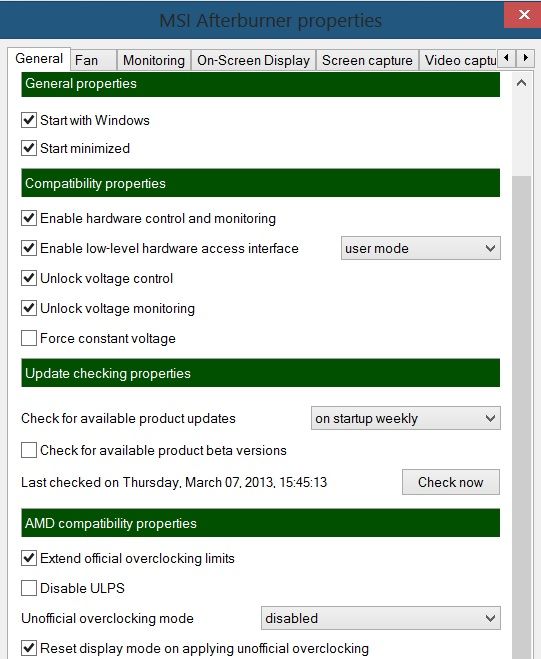
Task: Click the tab strip right scroll arrow
Action: (x=525, y=58)
